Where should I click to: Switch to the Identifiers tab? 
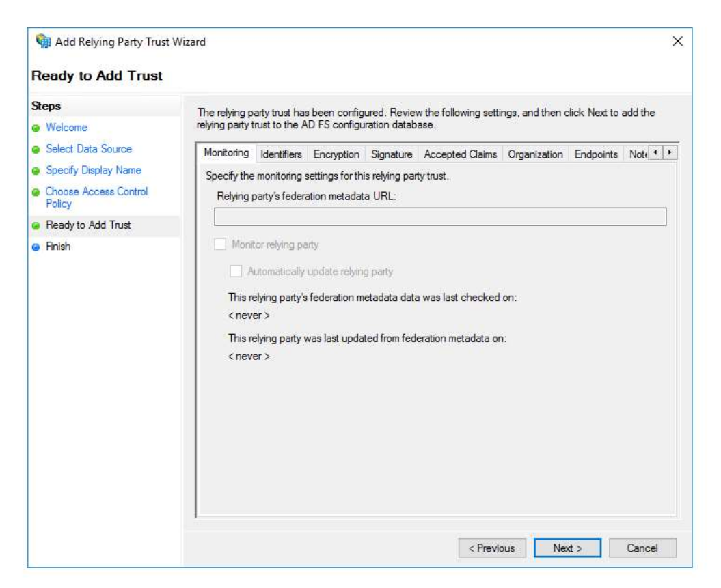pyautogui.click(x=281, y=154)
